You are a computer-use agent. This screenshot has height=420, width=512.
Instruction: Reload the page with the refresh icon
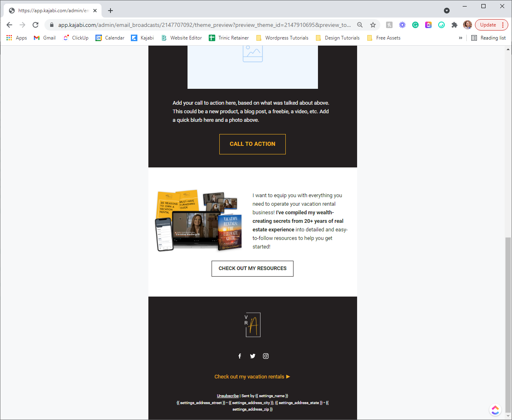(35, 25)
